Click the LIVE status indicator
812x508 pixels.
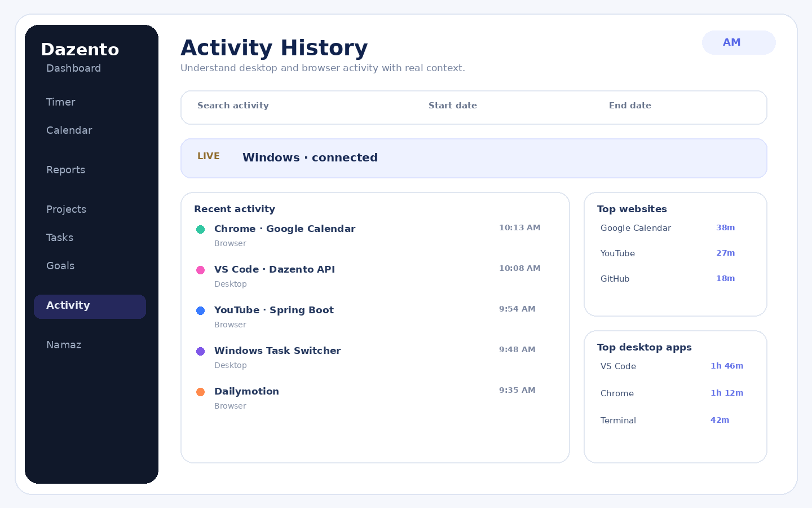coord(209,156)
